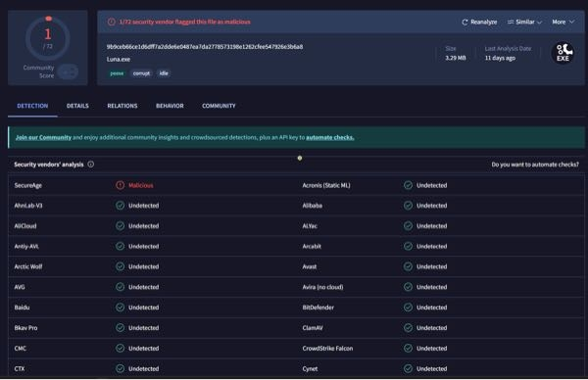Click Antiy-AVL undetected check icon

[120, 246]
